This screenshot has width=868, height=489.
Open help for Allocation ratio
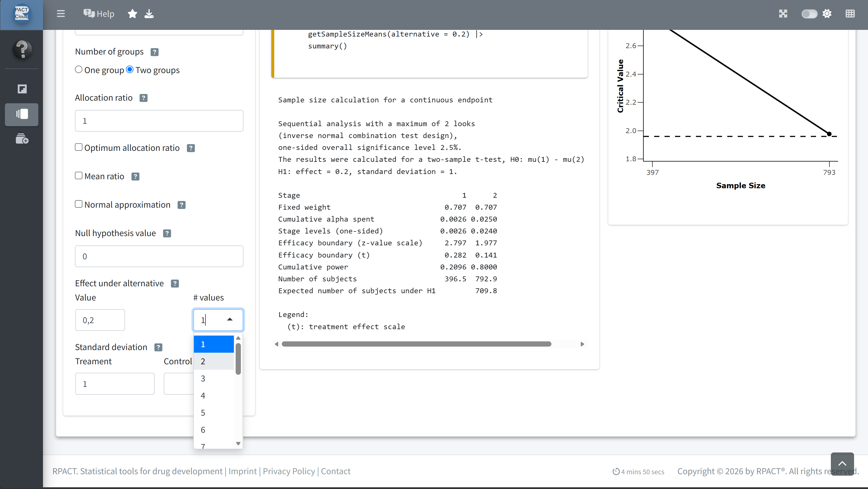pos(144,98)
